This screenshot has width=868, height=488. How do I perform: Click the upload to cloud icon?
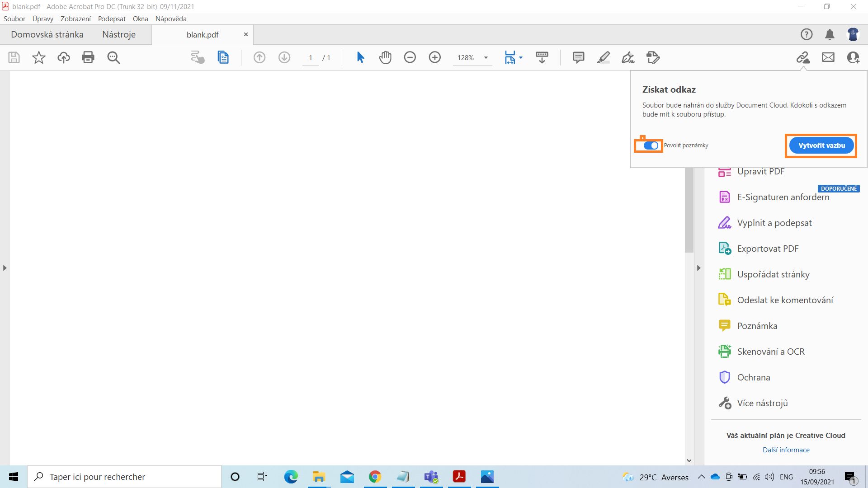click(63, 57)
